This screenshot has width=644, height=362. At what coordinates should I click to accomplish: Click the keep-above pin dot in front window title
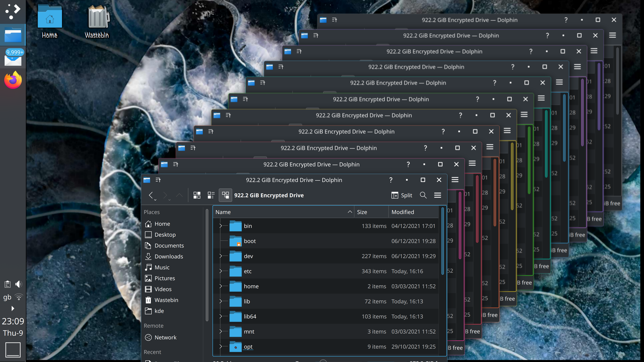pyautogui.click(x=407, y=180)
